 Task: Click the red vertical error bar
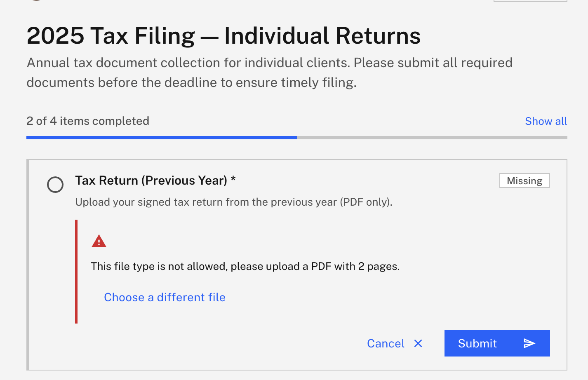click(76, 272)
